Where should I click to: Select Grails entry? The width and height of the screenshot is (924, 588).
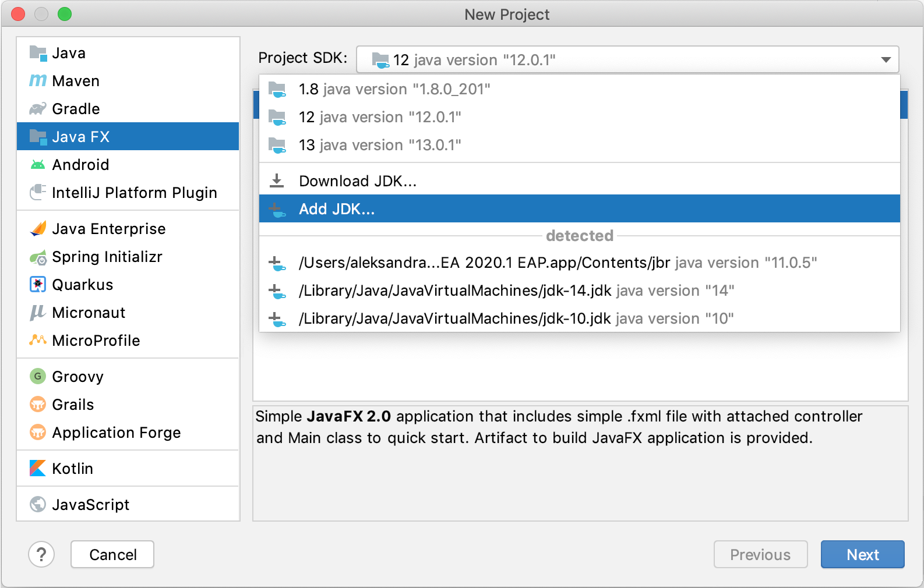[x=128, y=405]
